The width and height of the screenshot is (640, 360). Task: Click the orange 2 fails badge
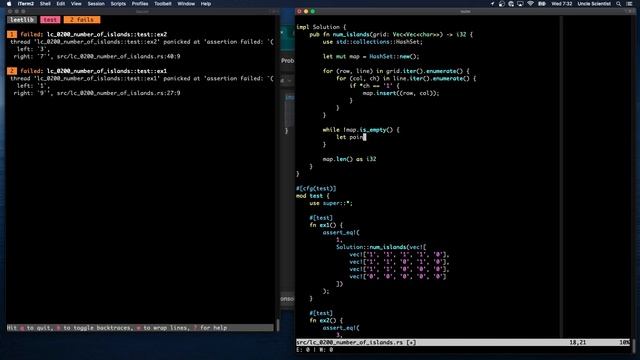82,20
